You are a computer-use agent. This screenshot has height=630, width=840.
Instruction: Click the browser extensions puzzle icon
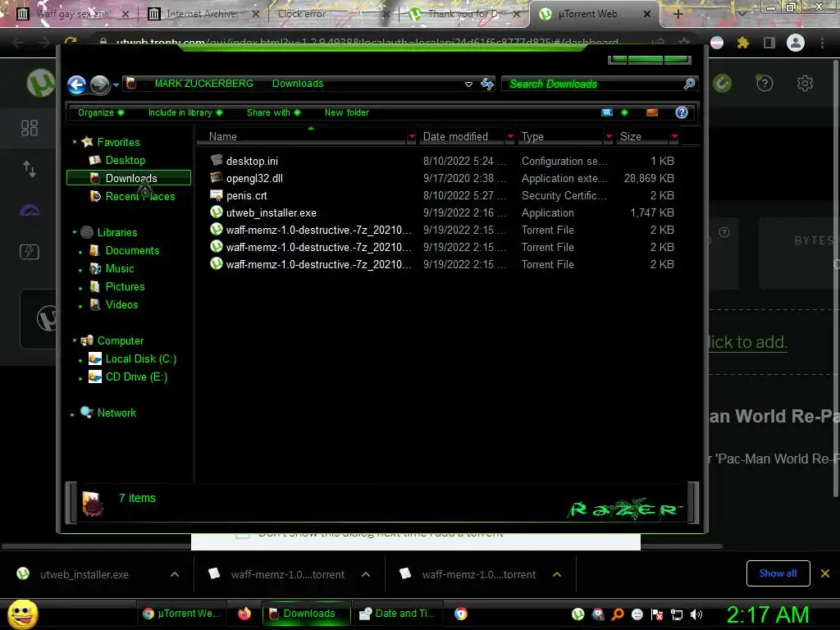tap(742, 43)
